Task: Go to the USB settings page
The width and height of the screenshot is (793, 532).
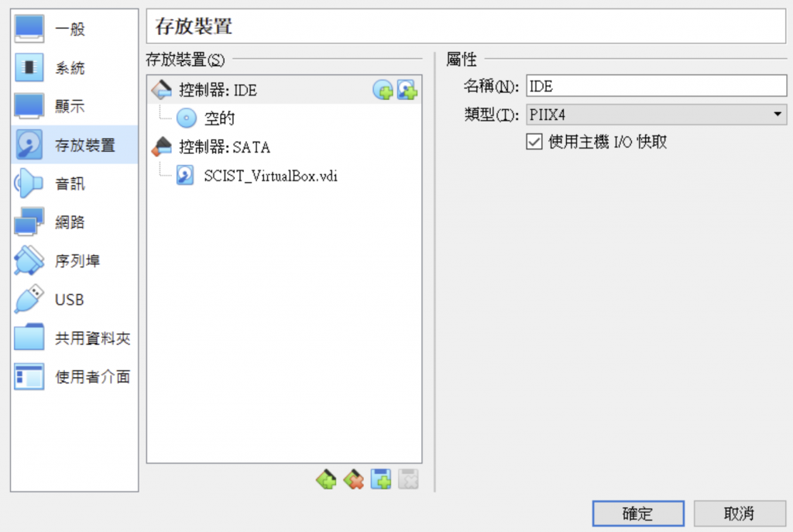Action: (x=74, y=300)
